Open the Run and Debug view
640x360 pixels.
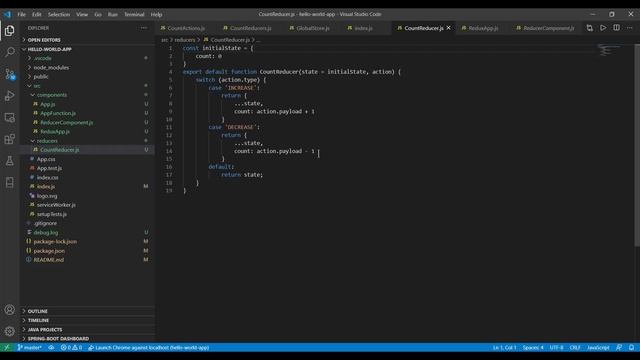9,96
